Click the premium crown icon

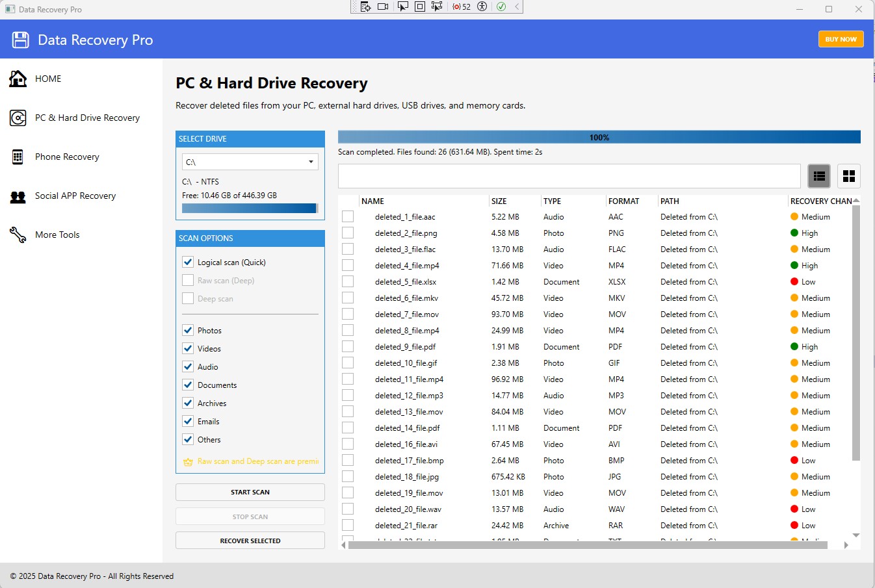(x=188, y=462)
